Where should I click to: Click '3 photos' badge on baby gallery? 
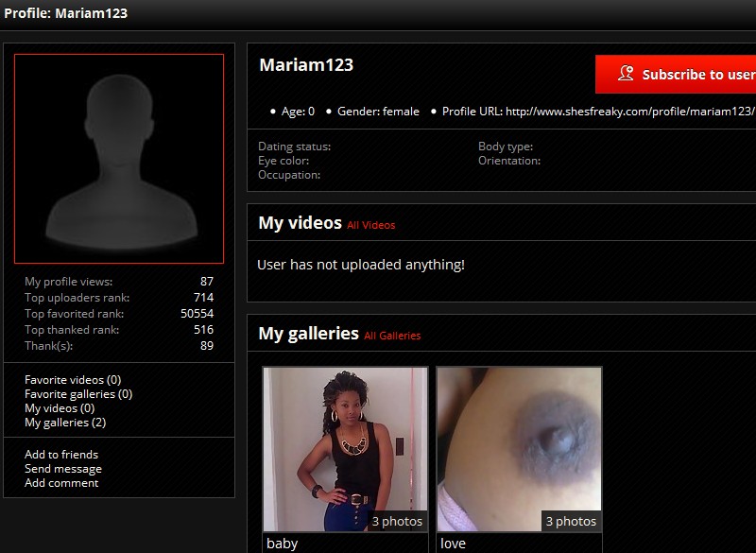pyautogui.click(x=397, y=521)
